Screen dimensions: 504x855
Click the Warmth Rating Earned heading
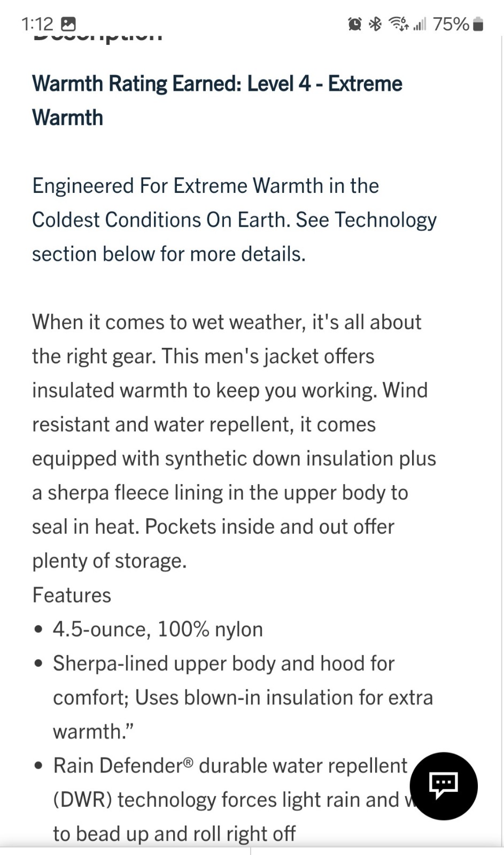click(217, 100)
